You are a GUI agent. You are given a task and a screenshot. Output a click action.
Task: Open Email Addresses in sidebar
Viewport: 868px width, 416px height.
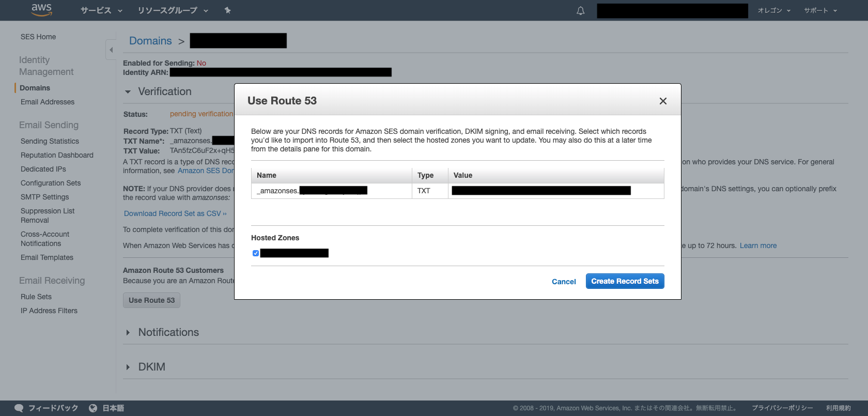point(48,102)
